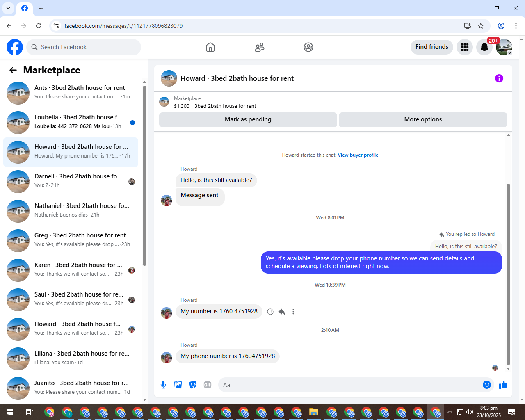The image size is (525, 420).
Task: Open Juanito conversation in list
Action: [x=71, y=388]
